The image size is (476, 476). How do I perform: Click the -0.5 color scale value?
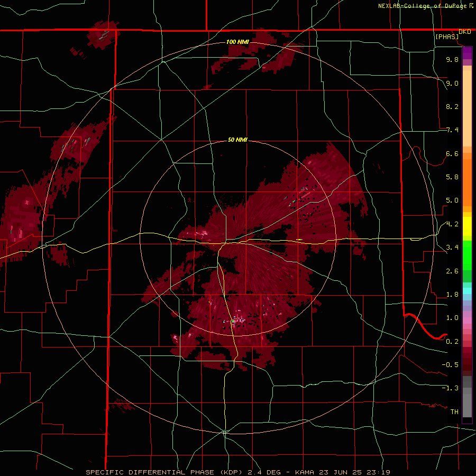450,365
